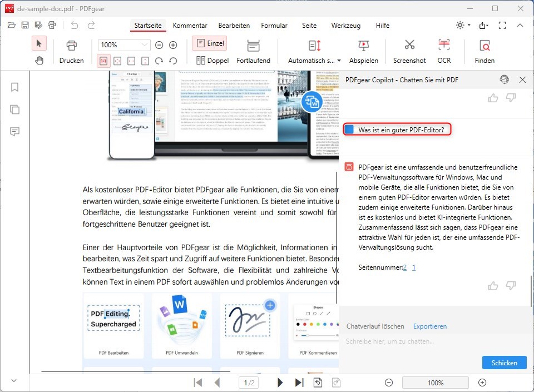Click the bottom 100% zoom field
Image resolution: width=534 pixels, height=392 pixels.
point(435,383)
